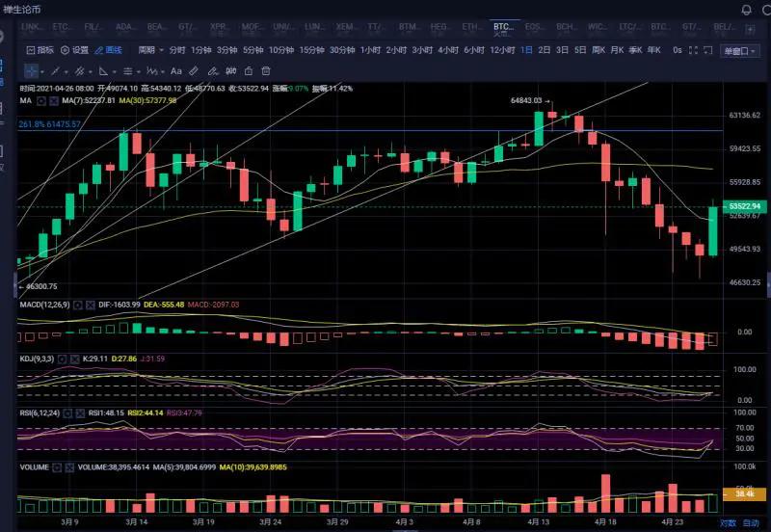Open MACD indicator settings gear
Screen dimensions: 771x532
tap(78, 306)
